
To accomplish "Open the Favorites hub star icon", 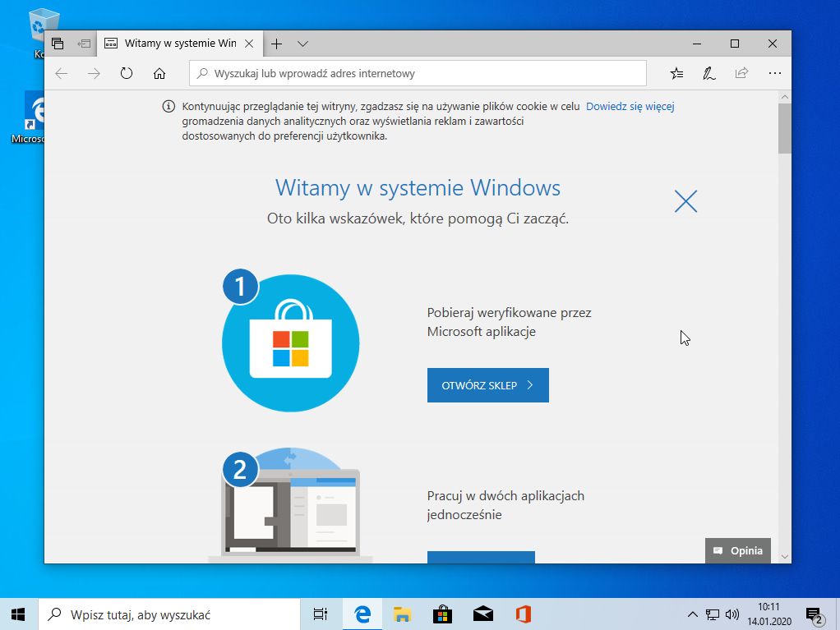I will tap(676, 73).
